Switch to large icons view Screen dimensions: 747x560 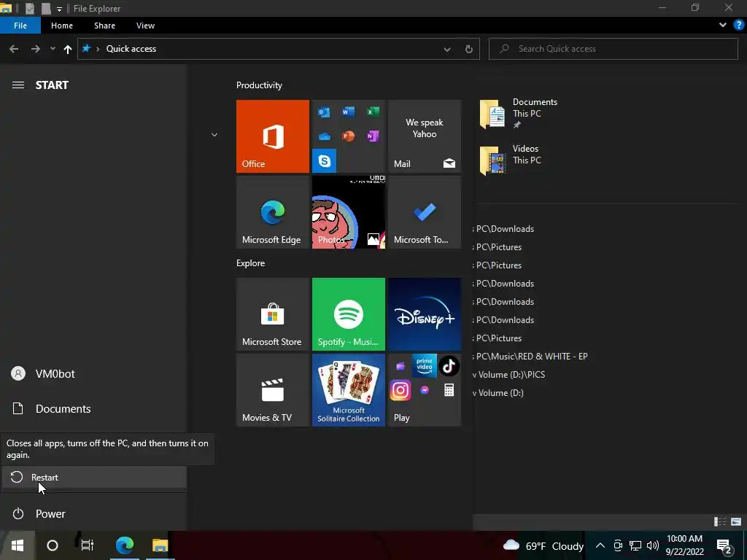pos(736,522)
